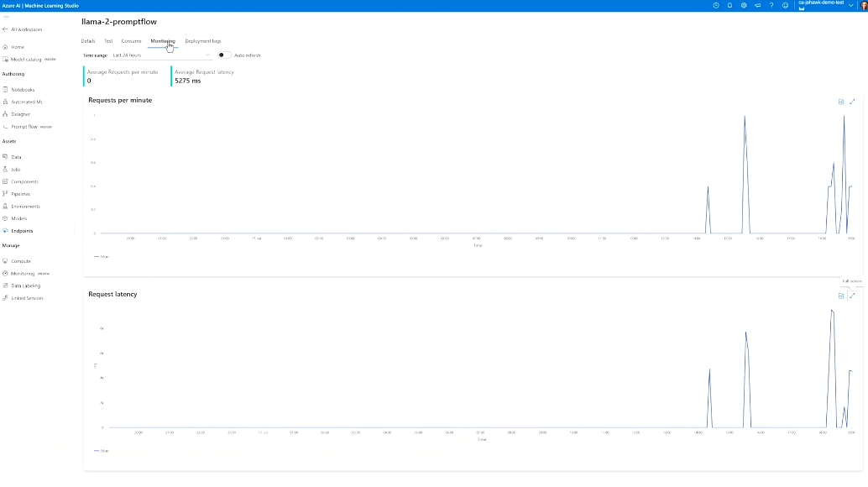The image size is (868, 487).
Task: Switch to the Details tab
Action: pyautogui.click(x=88, y=41)
